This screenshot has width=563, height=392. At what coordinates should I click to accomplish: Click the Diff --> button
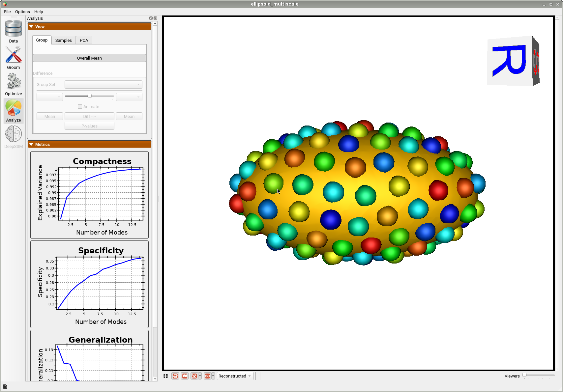point(89,116)
